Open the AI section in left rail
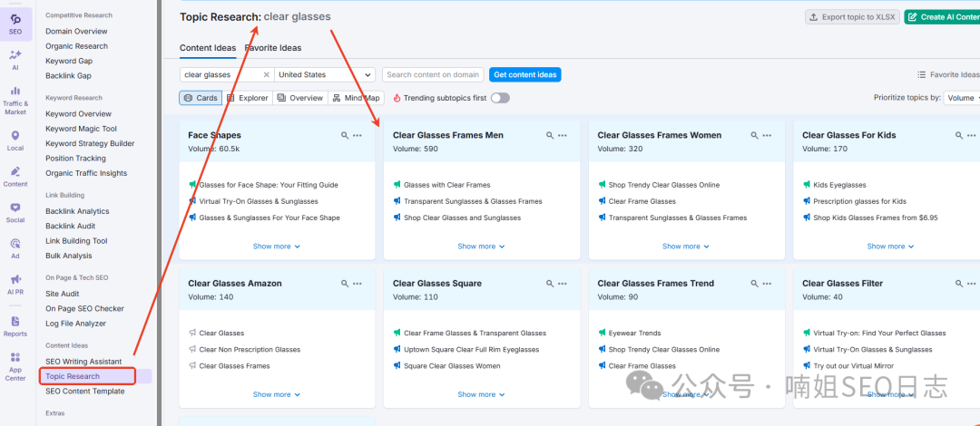 [15, 60]
